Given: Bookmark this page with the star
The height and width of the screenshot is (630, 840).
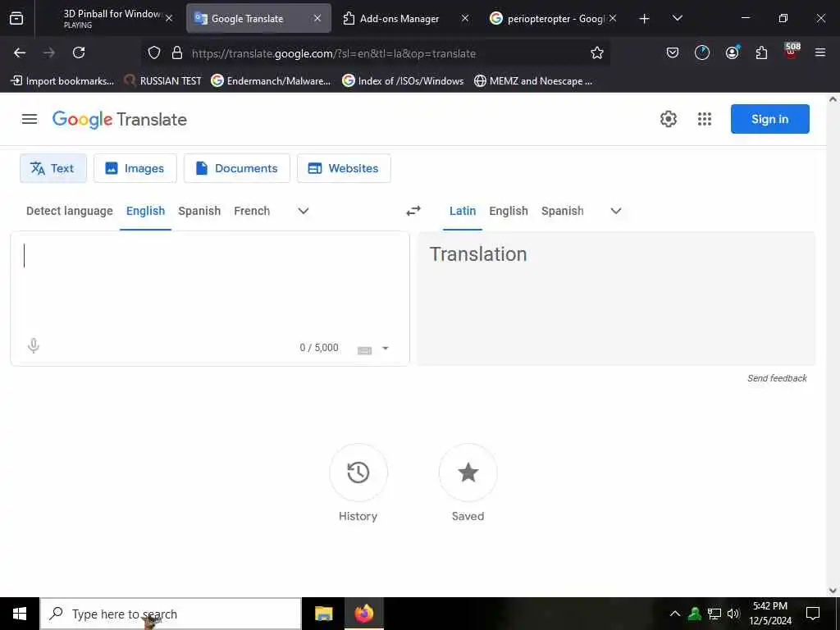Looking at the screenshot, I should [597, 52].
